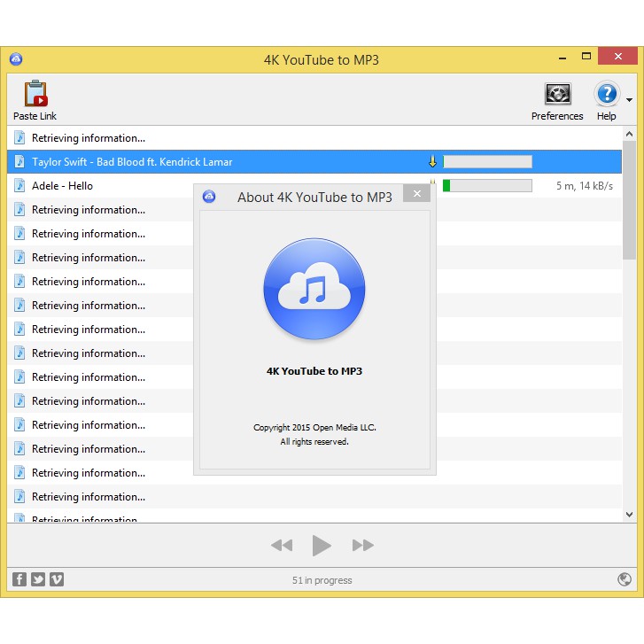Click the music file icon beside Taylor Swift
The image size is (644, 644).
click(19, 161)
